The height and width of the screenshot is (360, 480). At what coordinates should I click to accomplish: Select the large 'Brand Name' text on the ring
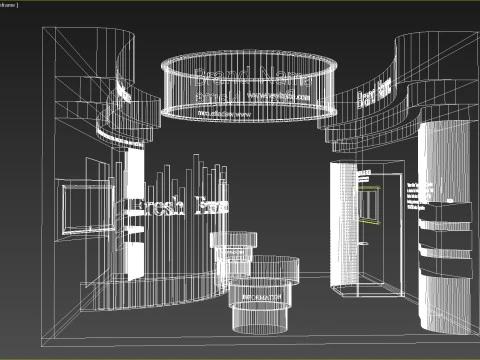tap(252, 76)
